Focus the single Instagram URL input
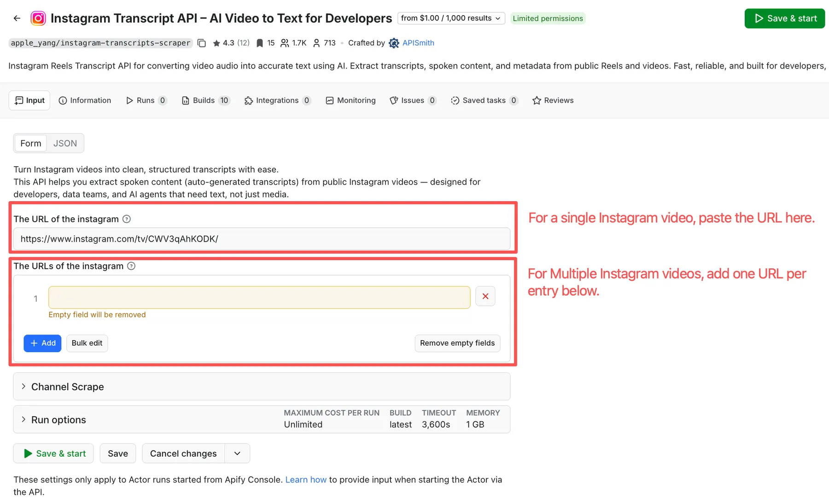This screenshot has height=504, width=829. coord(262,239)
